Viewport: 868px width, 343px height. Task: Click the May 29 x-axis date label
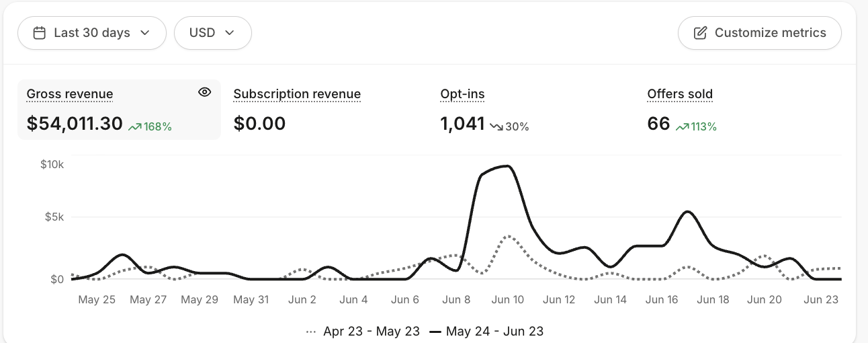coord(200,300)
